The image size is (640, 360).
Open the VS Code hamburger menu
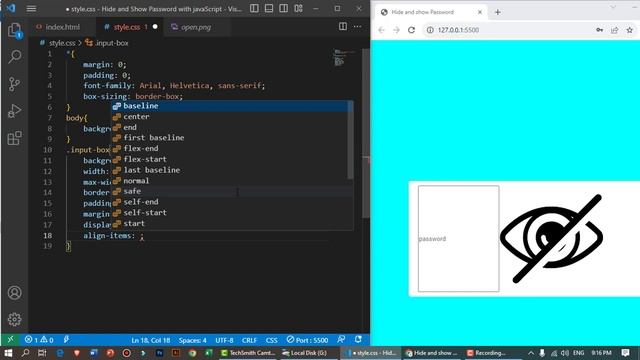coord(31,9)
